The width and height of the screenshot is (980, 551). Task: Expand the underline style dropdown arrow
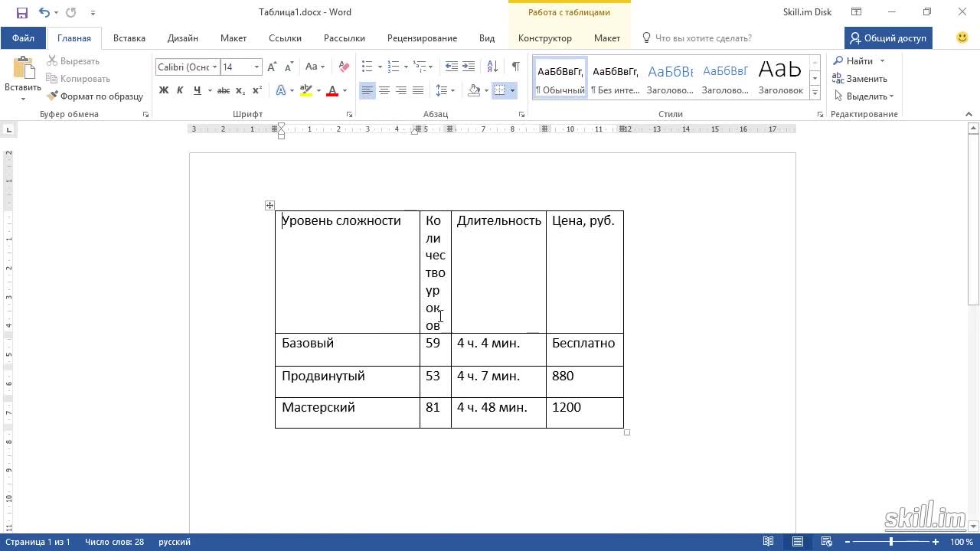click(x=209, y=90)
